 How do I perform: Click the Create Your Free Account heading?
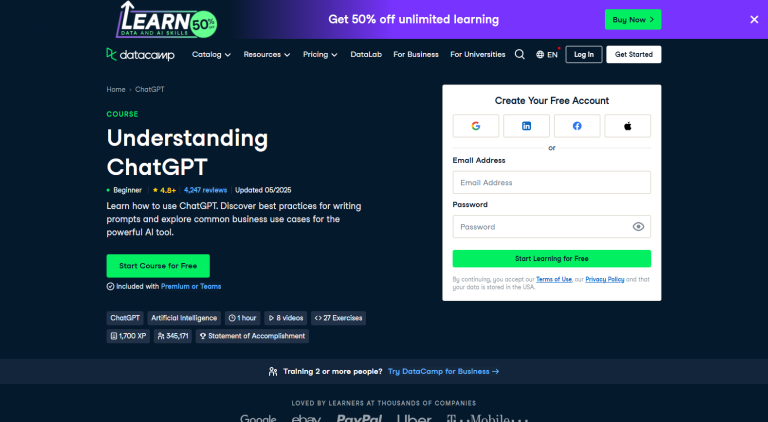552,100
